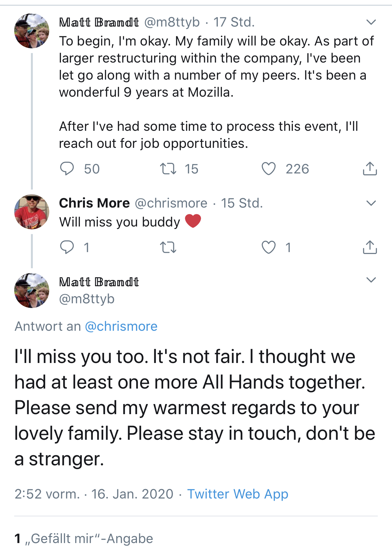Open Chris More's profile picture
Screen dimensions: 392x556
pyautogui.click(x=32, y=212)
